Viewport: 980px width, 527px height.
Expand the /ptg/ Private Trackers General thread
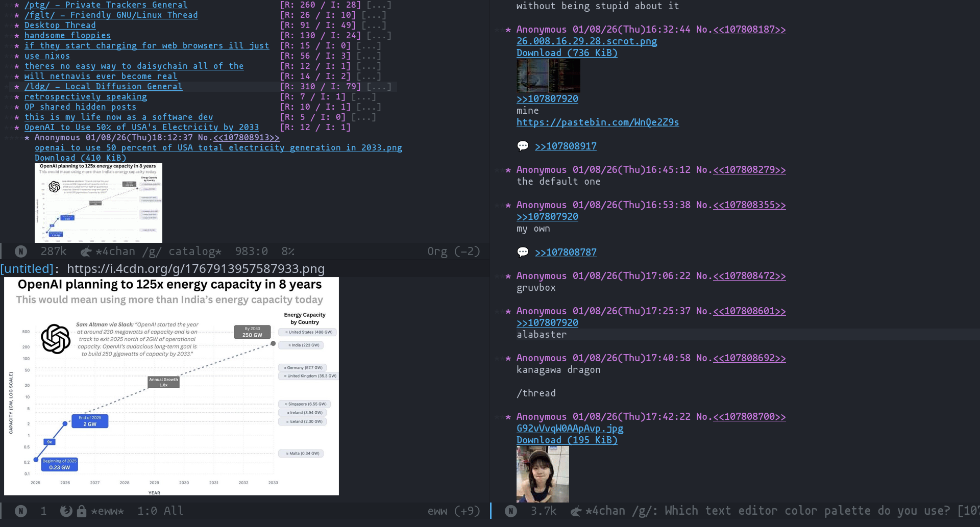coord(379,5)
